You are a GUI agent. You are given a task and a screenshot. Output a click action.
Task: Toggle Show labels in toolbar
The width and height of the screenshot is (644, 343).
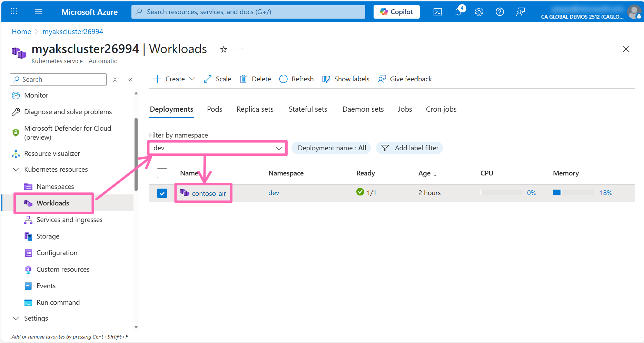346,79
